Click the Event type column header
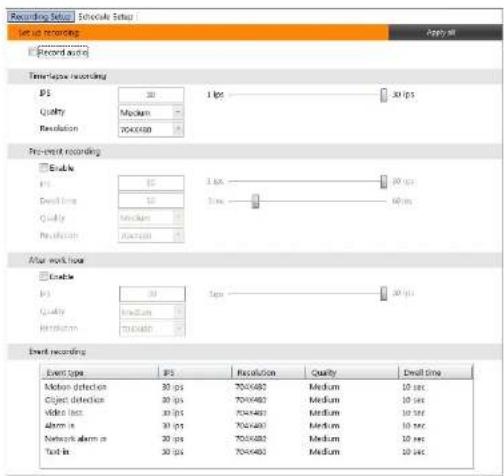 (x=99, y=372)
